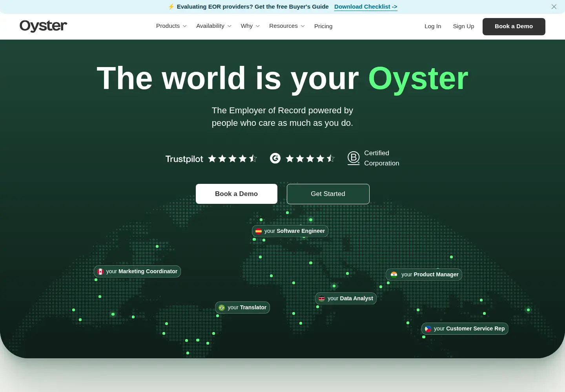Viewport: 565px width, 392px height.
Task: Click the lightning bolt icon in banner
Action: tap(171, 7)
